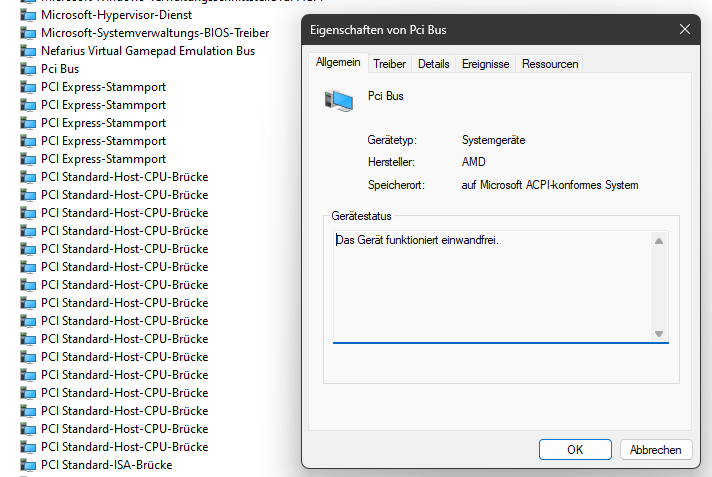Click the Gerätestatus scroll up arrow
Image resolution: width=712 pixels, height=477 pixels.
point(659,240)
